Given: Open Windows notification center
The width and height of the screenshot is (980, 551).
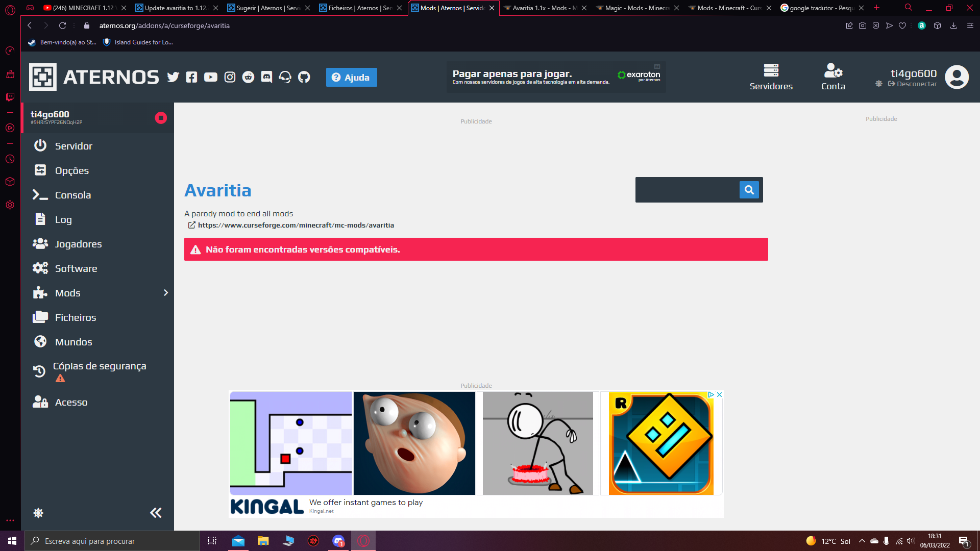Looking at the screenshot, I should pos(964,541).
